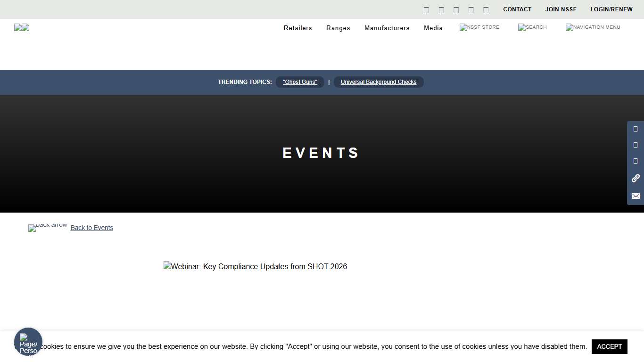Open the Page/Person accessibility widget
Viewport: 644px width, 362px height.
click(x=28, y=342)
